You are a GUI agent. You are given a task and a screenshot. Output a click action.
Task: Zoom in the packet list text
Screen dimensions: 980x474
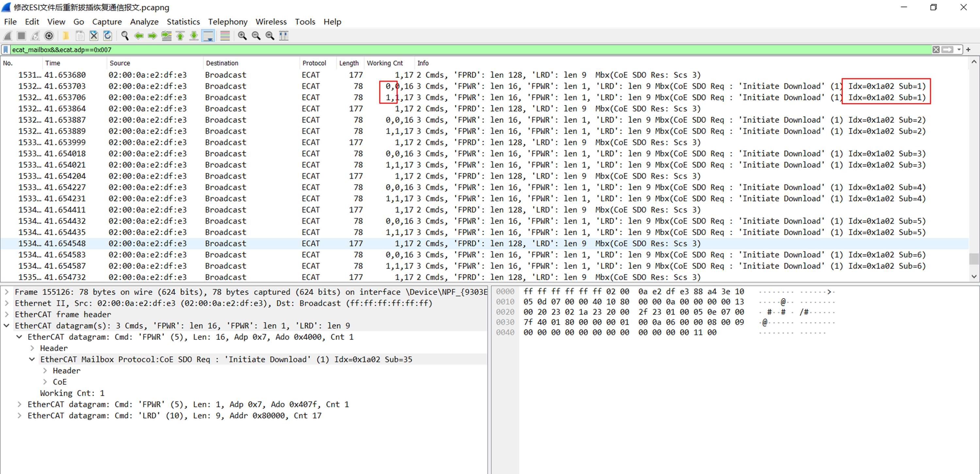(x=242, y=36)
